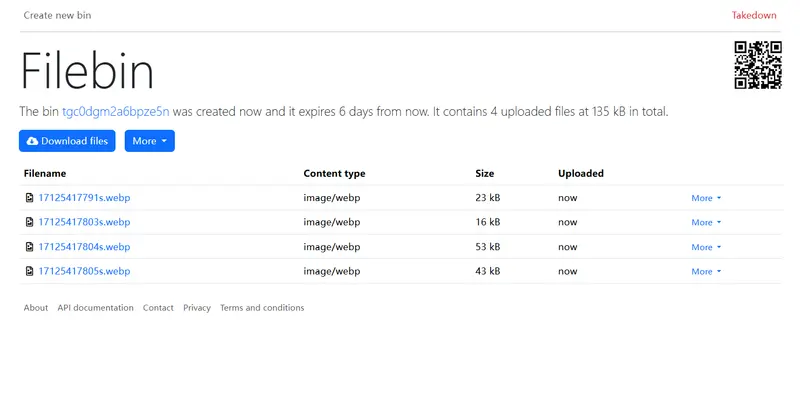
Task: Open the Contact footer link
Action: click(x=158, y=308)
